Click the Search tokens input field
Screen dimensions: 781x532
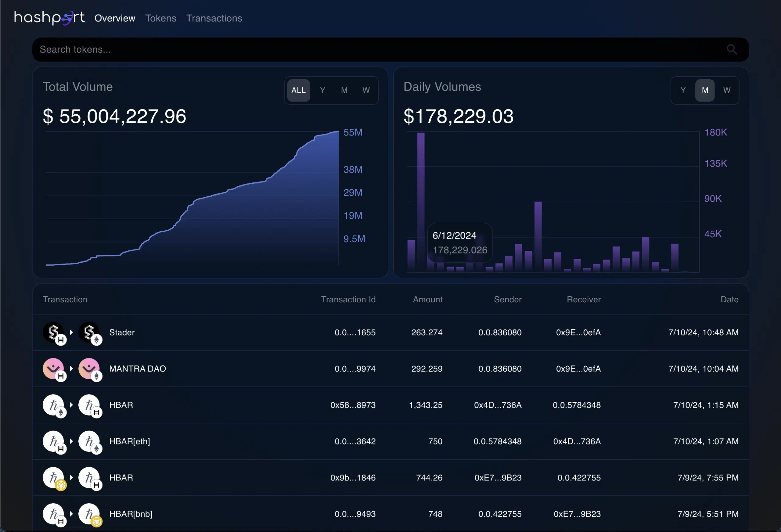[370, 49]
